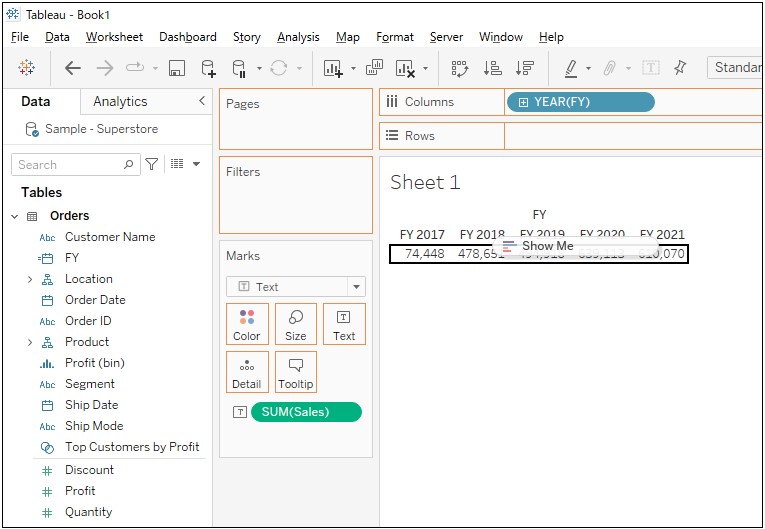765x529 pixels.
Task: Expand the Location hierarchy
Action: coord(30,279)
